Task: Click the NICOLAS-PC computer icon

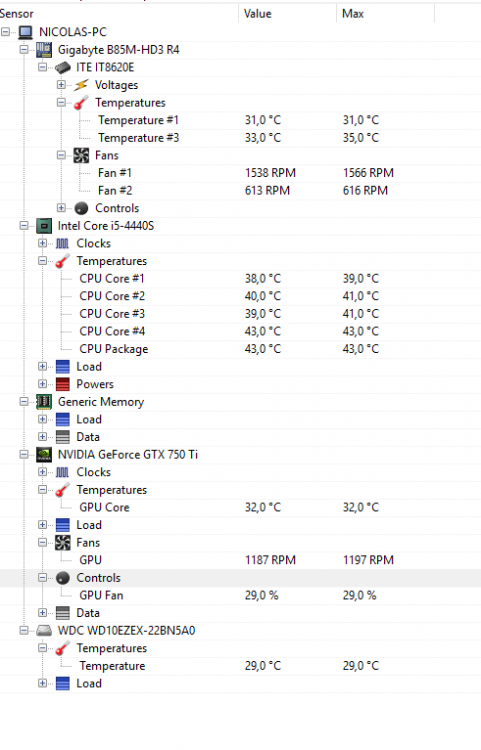Action: (25, 32)
